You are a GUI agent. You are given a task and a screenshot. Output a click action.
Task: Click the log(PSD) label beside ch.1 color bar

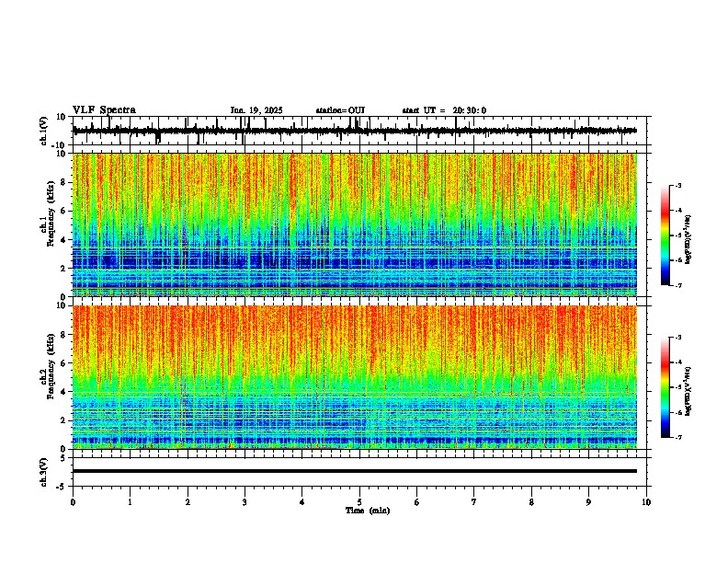pyautogui.click(x=688, y=239)
